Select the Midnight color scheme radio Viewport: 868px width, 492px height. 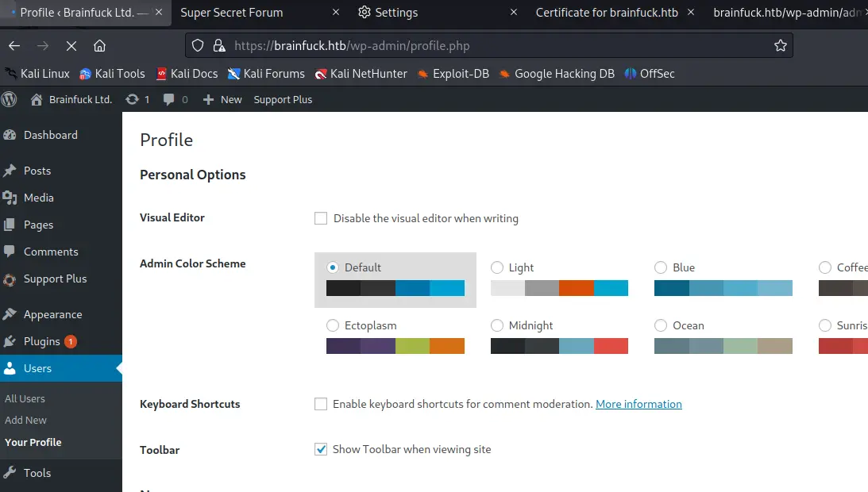pos(497,325)
